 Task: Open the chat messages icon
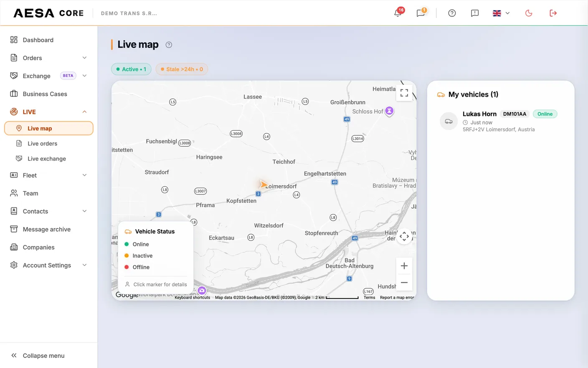point(421,13)
